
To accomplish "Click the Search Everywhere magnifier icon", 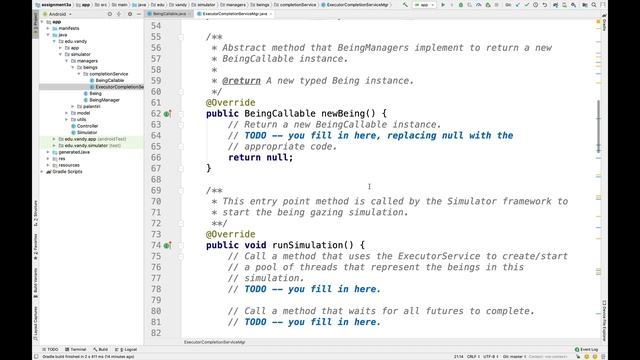I will coord(594,5).
